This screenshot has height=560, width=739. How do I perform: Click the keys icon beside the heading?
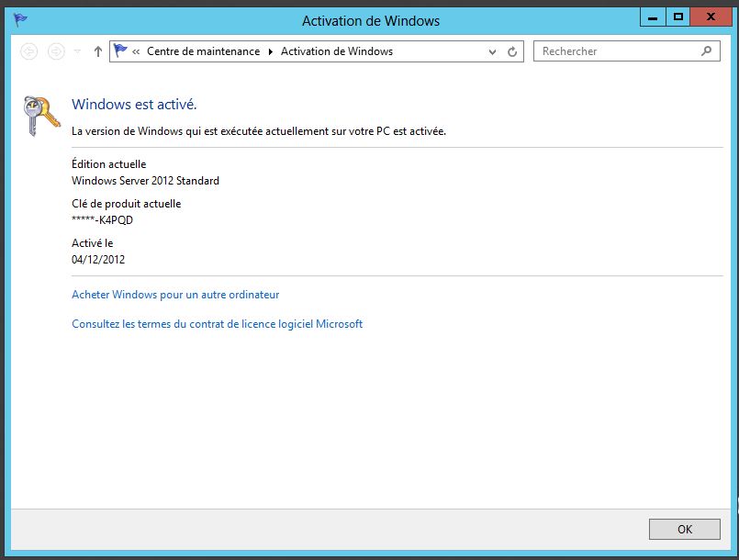[41, 116]
